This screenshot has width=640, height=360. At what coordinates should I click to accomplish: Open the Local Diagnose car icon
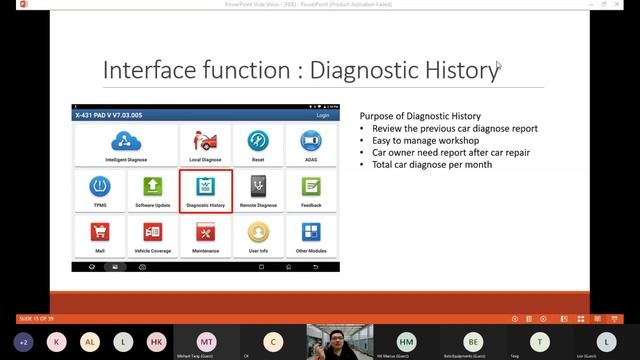205,141
